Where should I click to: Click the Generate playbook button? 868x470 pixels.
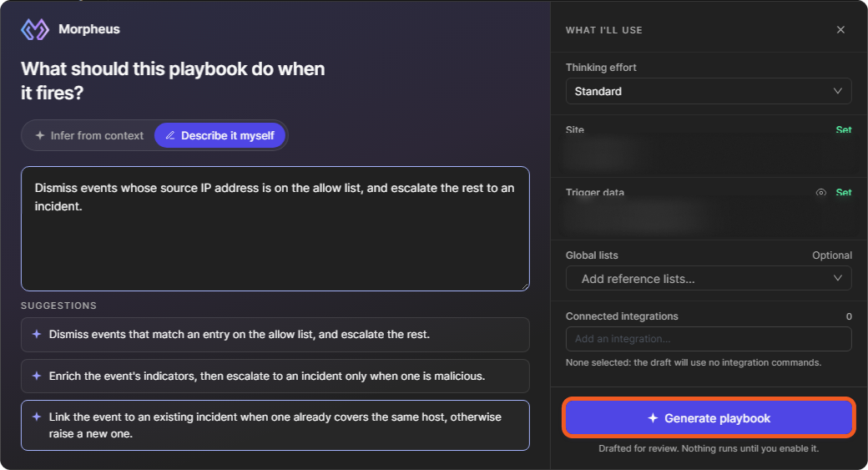coord(709,418)
